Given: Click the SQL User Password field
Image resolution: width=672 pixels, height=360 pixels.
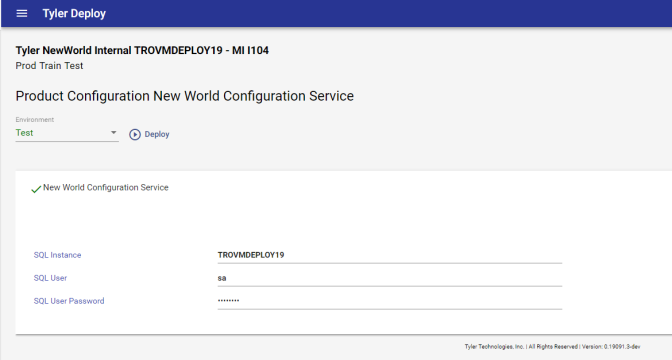Looking at the screenshot, I should [x=390, y=301].
